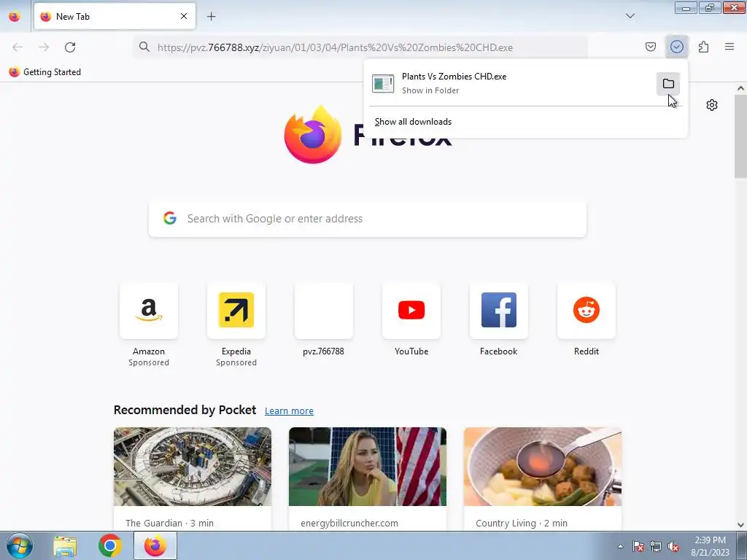The height and width of the screenshot is (560, 747).
Task: Open Google Chrome from taskbar
Action: coord(110,545)
